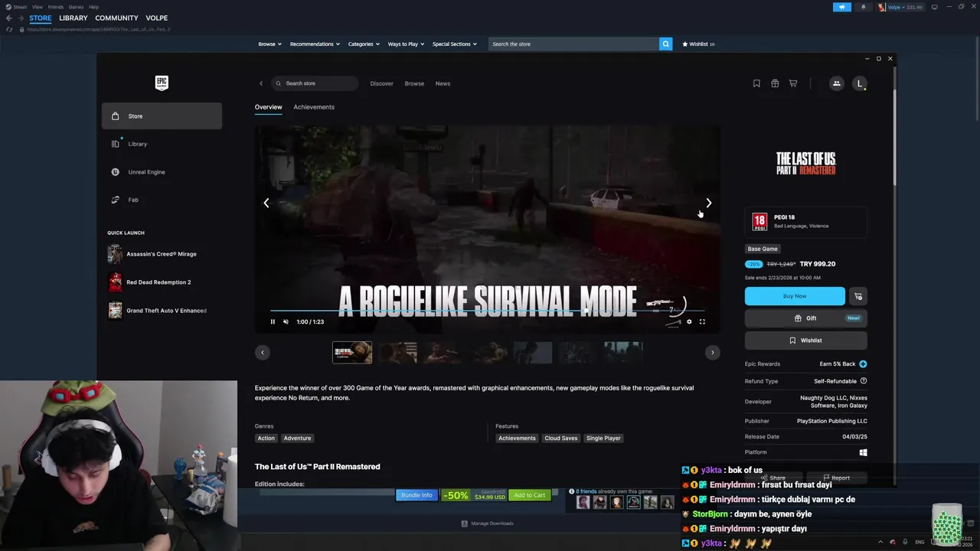Open the Epic Discover link
Screen dimensions: 980x551
(x=381, y=83)
